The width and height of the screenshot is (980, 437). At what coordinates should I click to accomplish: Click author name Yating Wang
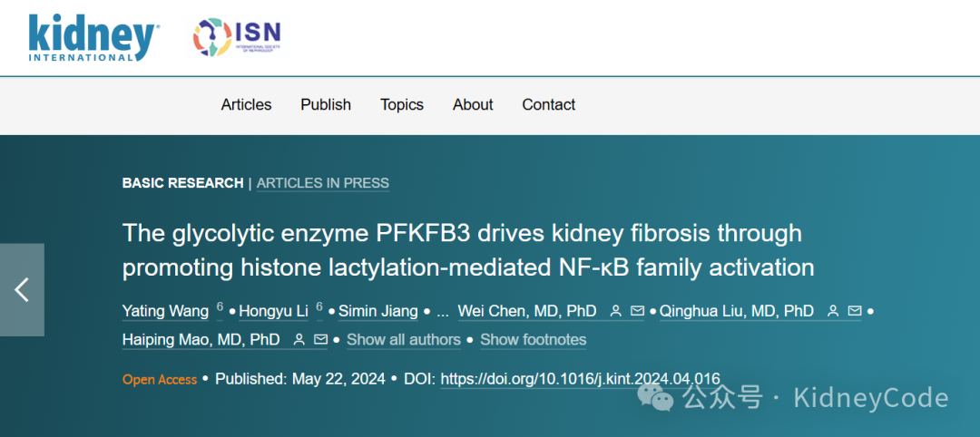click(166, 311)
